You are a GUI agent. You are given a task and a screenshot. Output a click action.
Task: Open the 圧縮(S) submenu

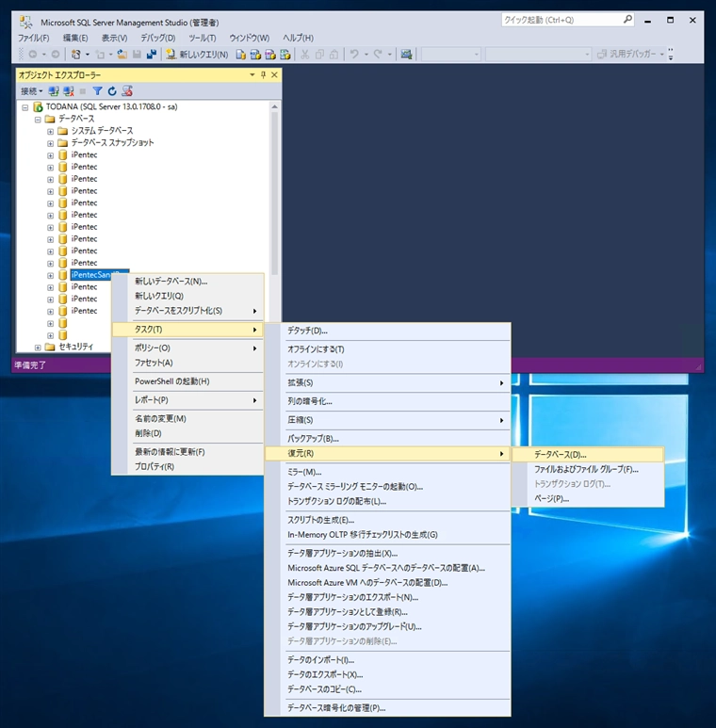coord(388,420)
